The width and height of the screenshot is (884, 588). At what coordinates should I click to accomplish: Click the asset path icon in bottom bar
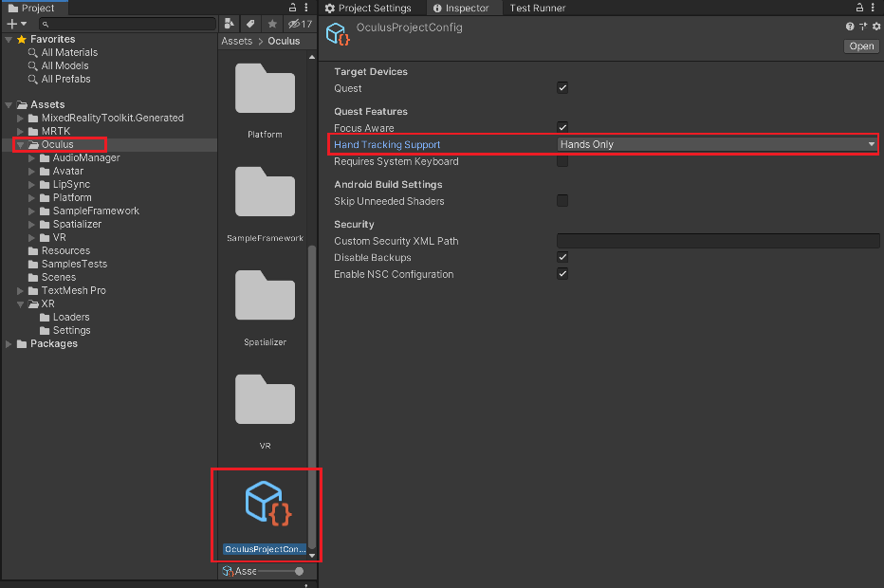point(228,571)
